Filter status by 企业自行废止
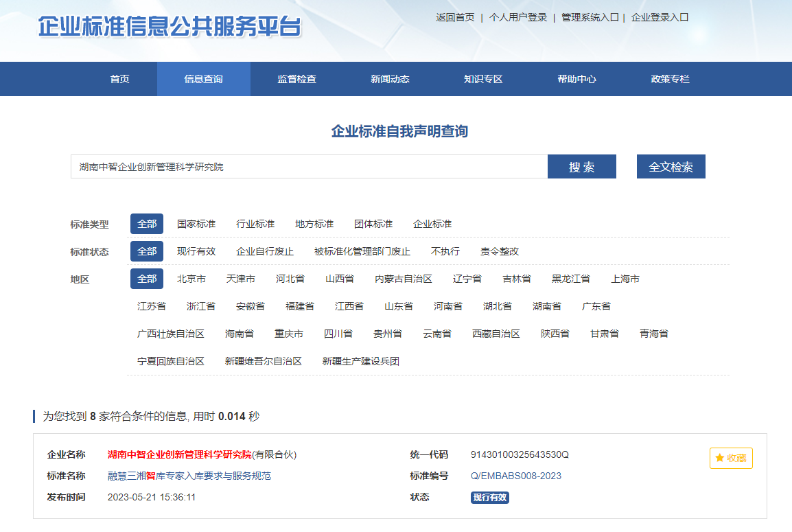This screenshot has height=532, width=792. pos(265,251)
